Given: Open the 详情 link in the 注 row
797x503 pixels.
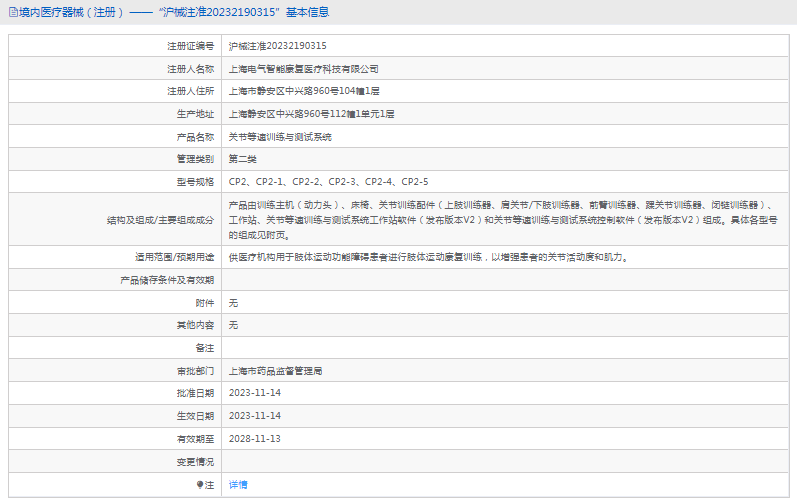Looking at the screenshot, I should coord(238,485).
